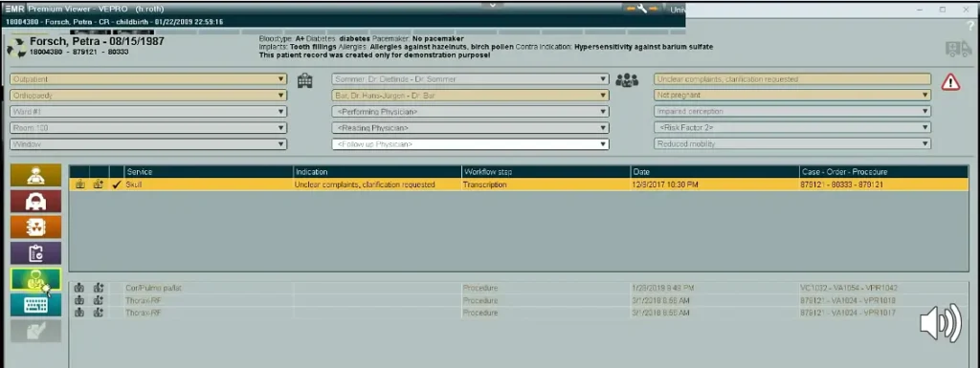Click the greyed-out sign-off pencil module
Viewport: 980px width, 368px height.
(35, 331)
